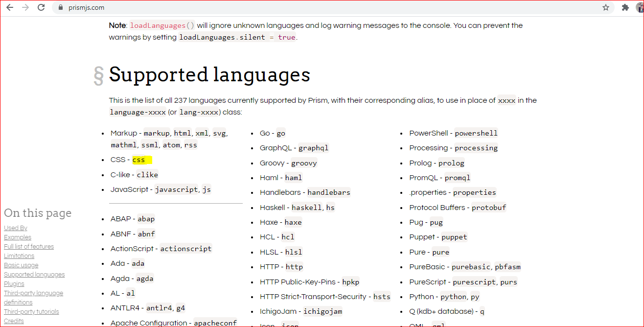Click the Ada language entry
644x327 pixels.
click(x=128, y=263)
